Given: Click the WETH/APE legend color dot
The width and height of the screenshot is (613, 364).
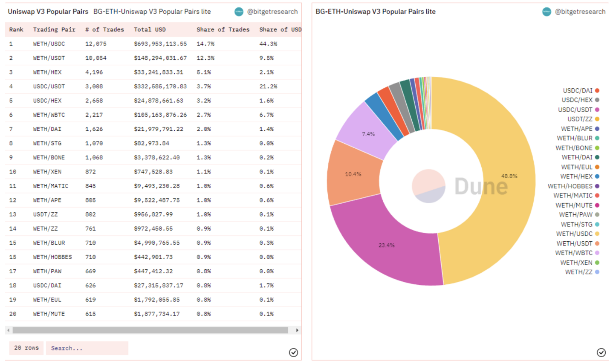Looking at the screenshot, I should [597, 129].
